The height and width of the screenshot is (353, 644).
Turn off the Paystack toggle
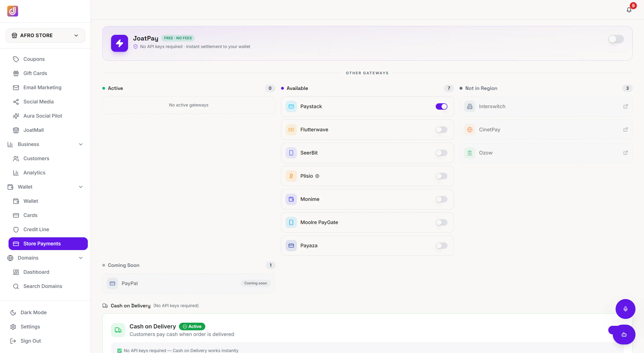[442, 106]
